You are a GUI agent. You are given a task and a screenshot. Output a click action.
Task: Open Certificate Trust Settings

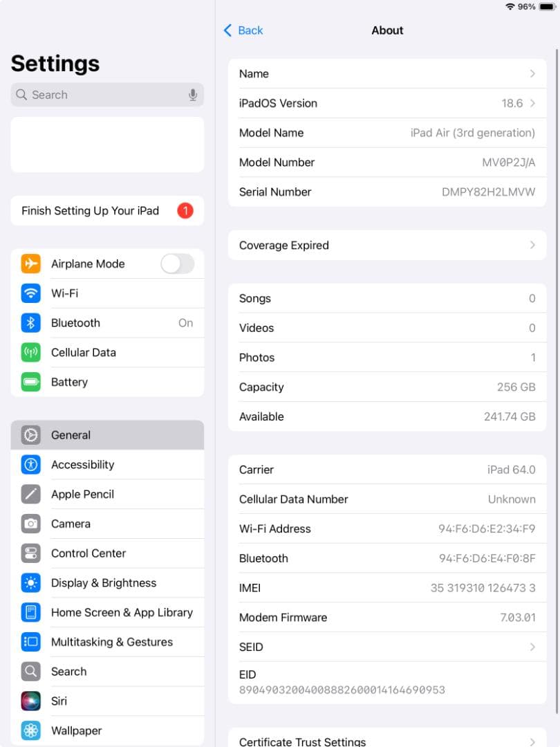point(387,737)
